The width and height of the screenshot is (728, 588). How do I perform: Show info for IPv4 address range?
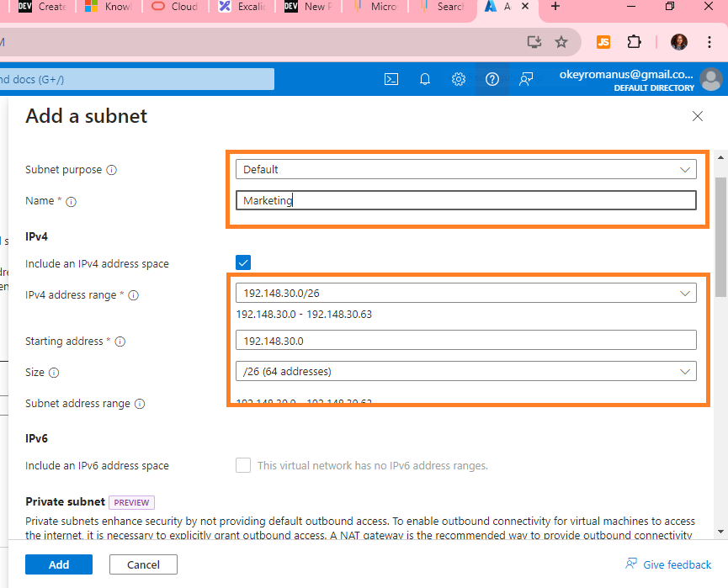pos(133,295)
